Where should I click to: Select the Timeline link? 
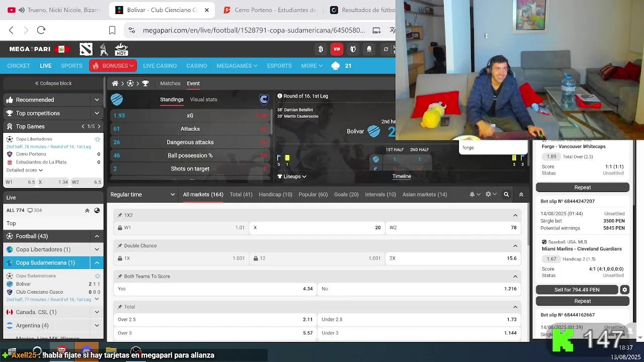[401, 176]
